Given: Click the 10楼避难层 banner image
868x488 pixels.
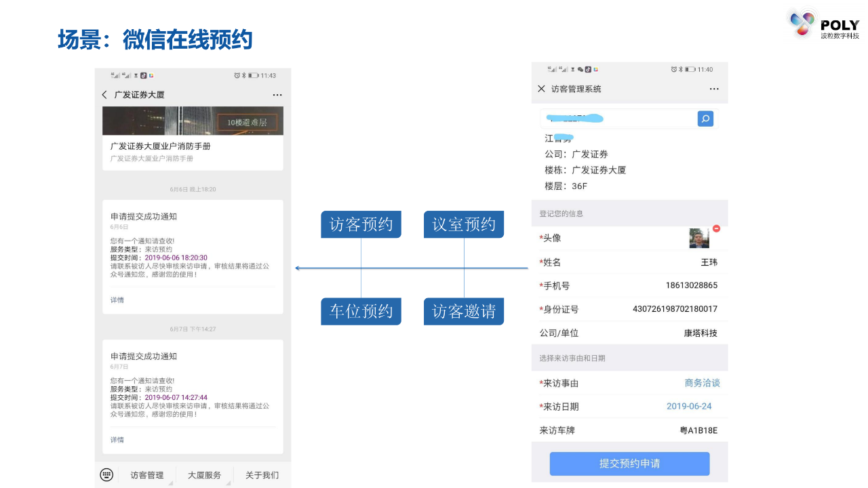Looking at the screenshot, I should (x=193, y=121).
